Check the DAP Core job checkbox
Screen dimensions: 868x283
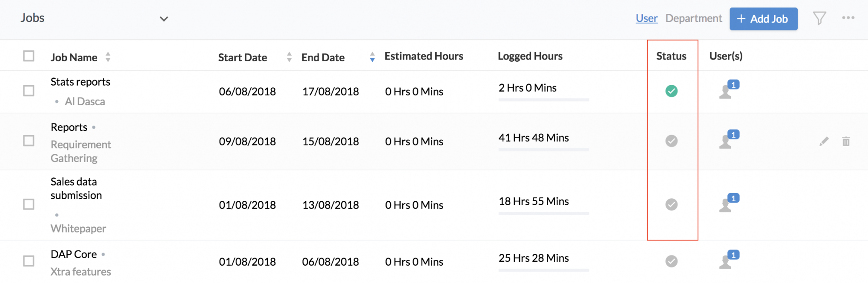(29, 261)
